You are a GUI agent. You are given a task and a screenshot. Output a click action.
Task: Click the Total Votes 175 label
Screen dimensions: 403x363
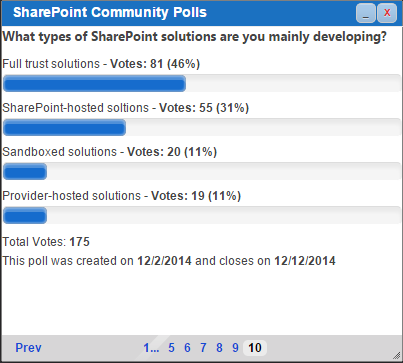[46, 242]
